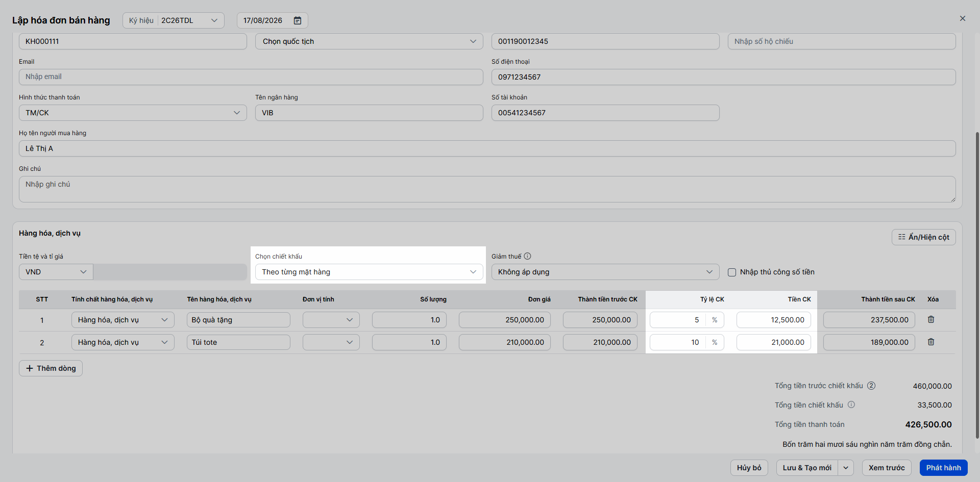Edit item name Bộ quà tặng
This screenshot has height=482, width=980.
[238, 320]
